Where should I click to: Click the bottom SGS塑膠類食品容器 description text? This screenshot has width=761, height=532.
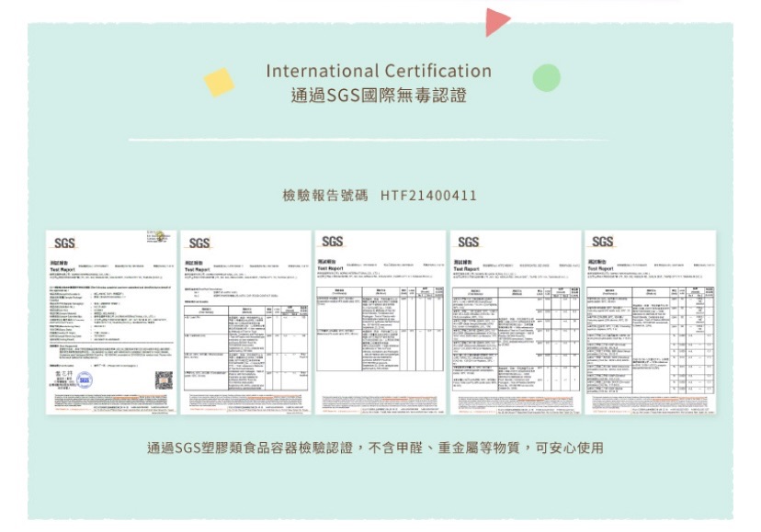(x=375, y=448)
